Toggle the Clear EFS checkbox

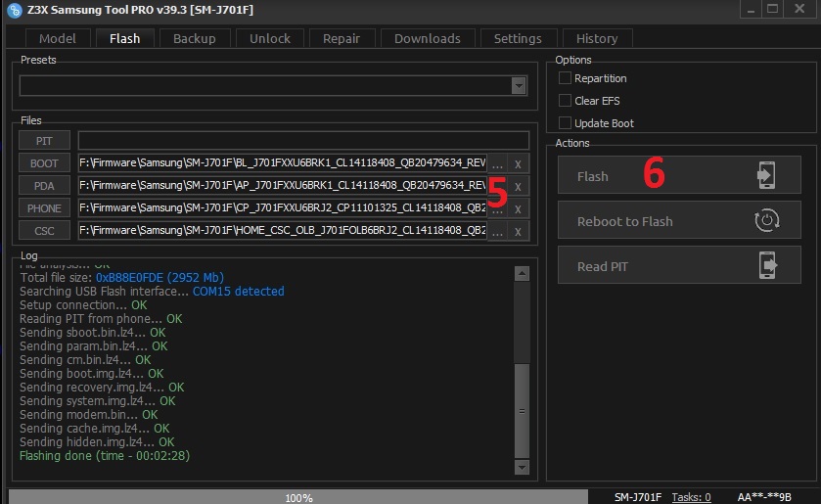click(565, 100)
